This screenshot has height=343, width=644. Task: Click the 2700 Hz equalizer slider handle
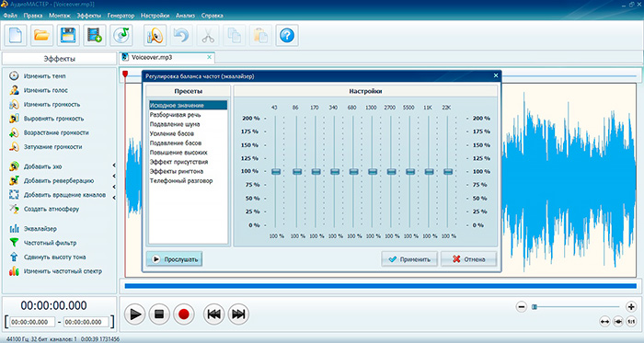point(391,171)
